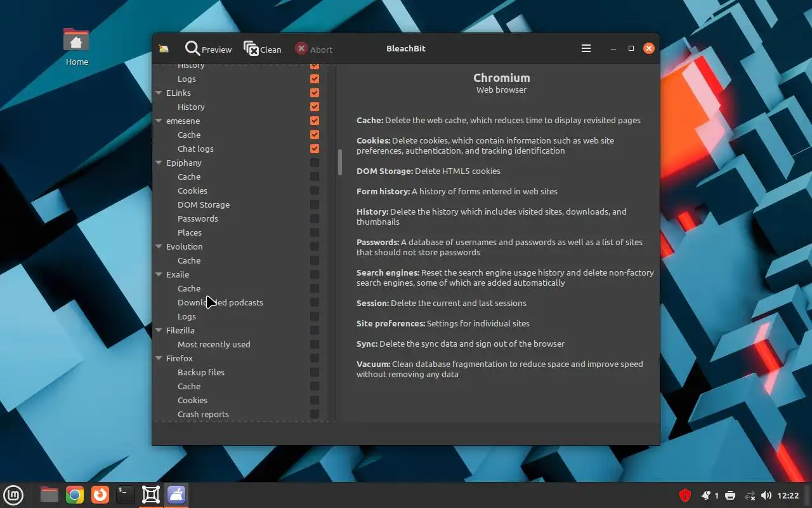Launch Chrome from the taskbar
812x508 pixels.
[x=75, y=495]
